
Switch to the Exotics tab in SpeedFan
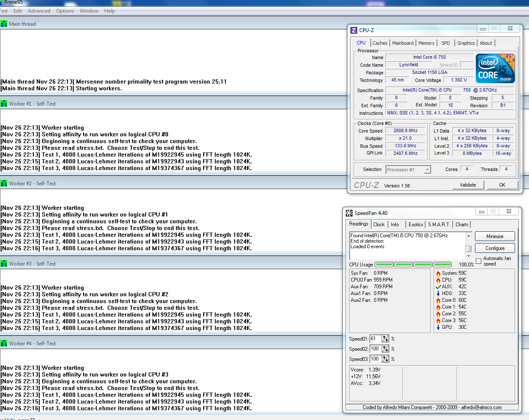coord(416,225)
